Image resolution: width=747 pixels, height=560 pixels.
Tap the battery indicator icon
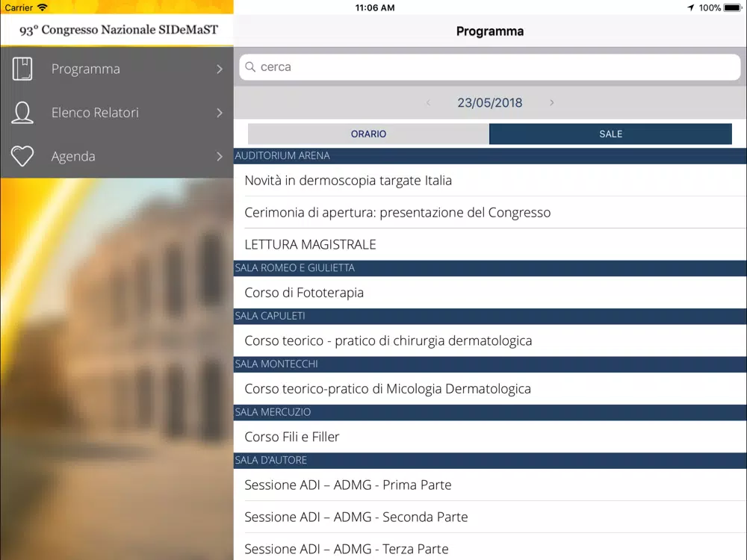(x=733, y=7)
